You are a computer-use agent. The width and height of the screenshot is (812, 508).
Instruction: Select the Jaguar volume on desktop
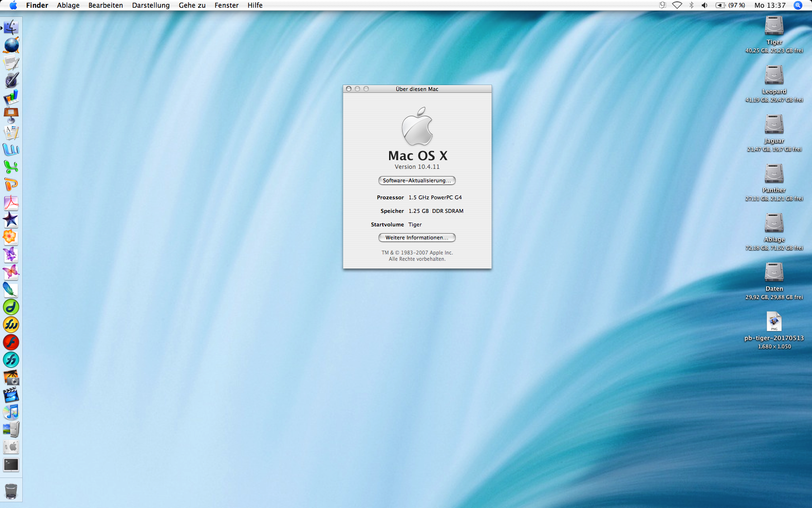774,124
